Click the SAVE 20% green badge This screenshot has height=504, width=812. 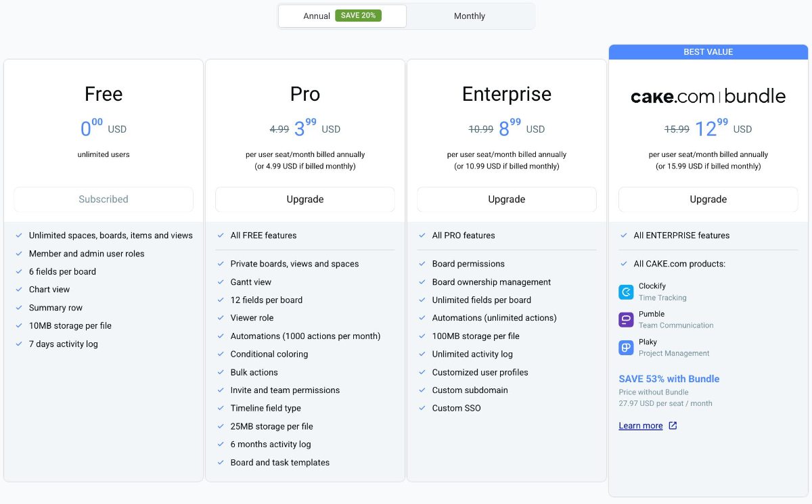[x=358, y=16]
